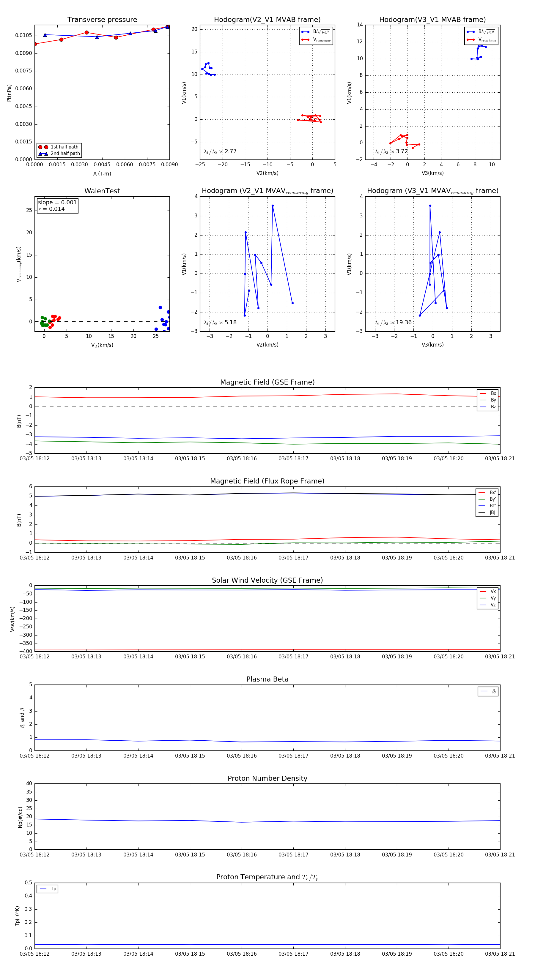535x980 pixels.
Task: Select the By' legend entry
Action: coord(487,499)
